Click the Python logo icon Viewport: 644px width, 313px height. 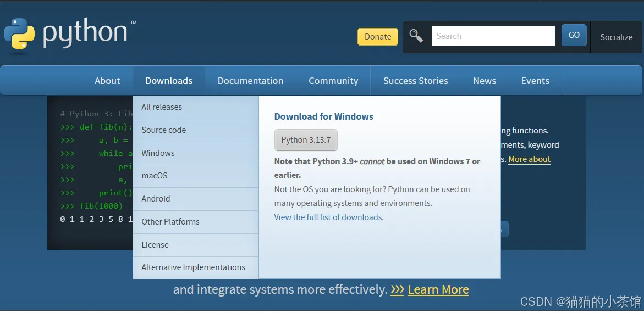(x=20, y=34)
